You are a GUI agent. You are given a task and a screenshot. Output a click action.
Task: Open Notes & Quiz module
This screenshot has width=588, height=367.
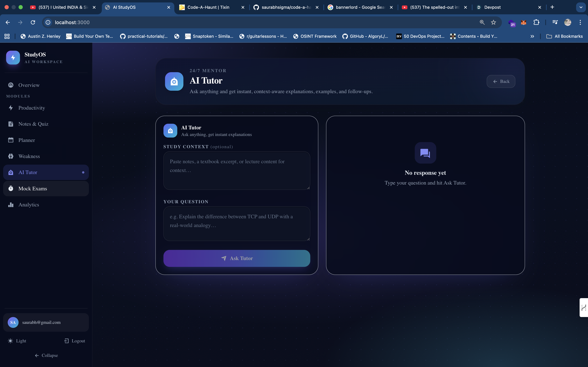(x=33, y=124)
